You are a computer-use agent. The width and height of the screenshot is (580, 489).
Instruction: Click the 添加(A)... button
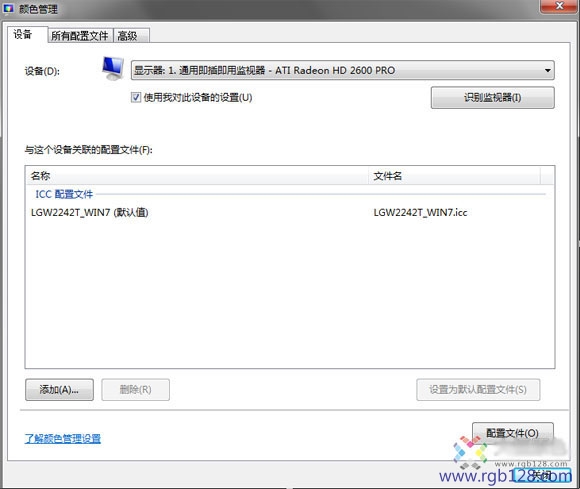(59, 389)
